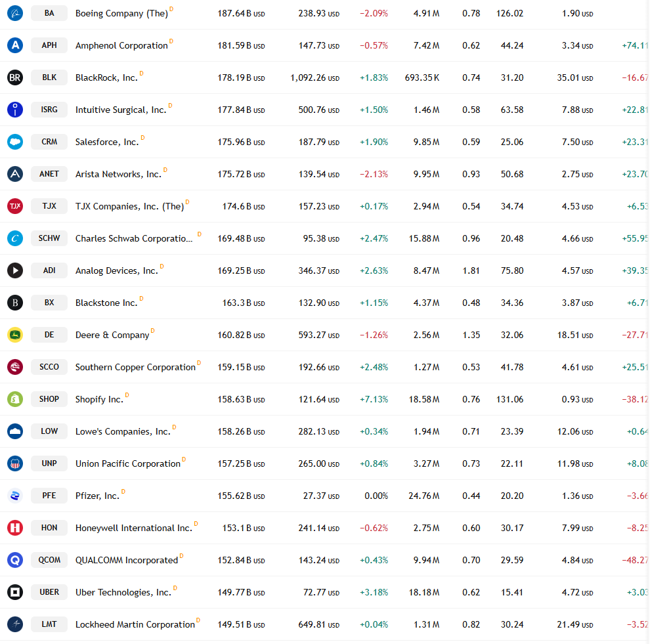This screenshot has width=650, height=644.
Task: Click Shopify's +7.13% change value
Action: point(374,400)
